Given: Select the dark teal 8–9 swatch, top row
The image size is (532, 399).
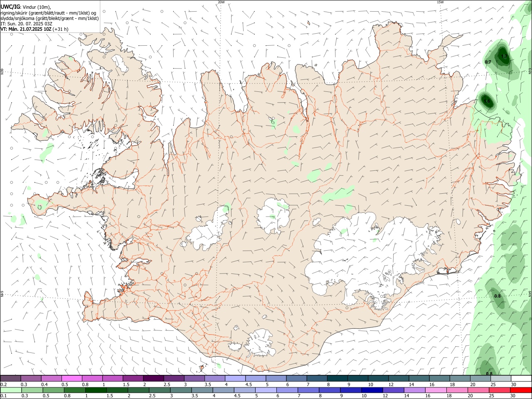Looking at the screenshot, I should click(x=337, y=378).
